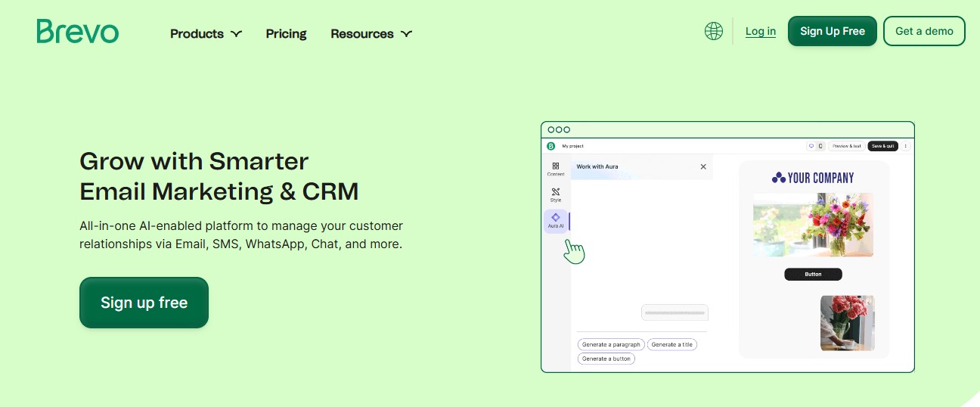Screen dimensions: 980x407
Task: Choose the Generate a button suggestion
Action: [x=606, y=359]
